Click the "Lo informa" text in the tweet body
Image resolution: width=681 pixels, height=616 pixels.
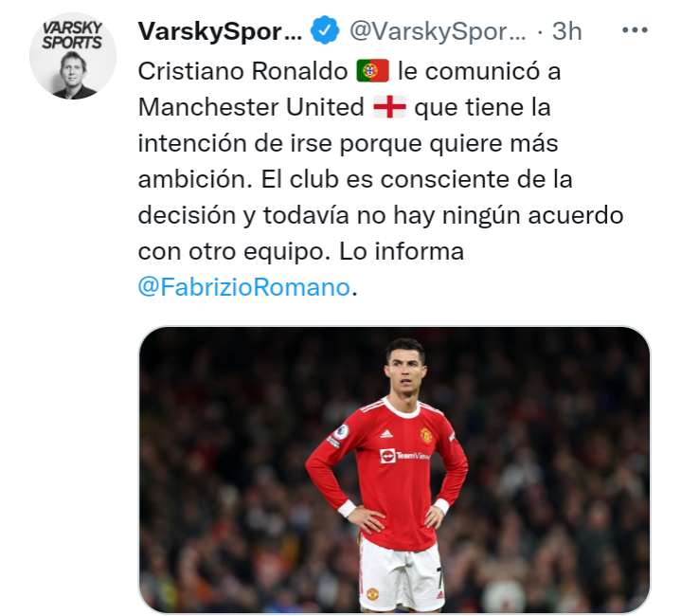coord(402,251)
